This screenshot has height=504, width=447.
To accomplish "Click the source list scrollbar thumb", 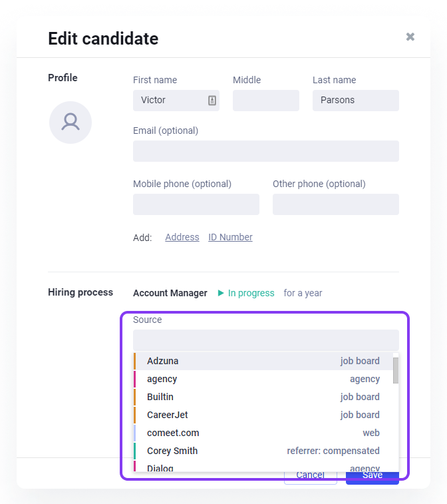I will 396,370.
